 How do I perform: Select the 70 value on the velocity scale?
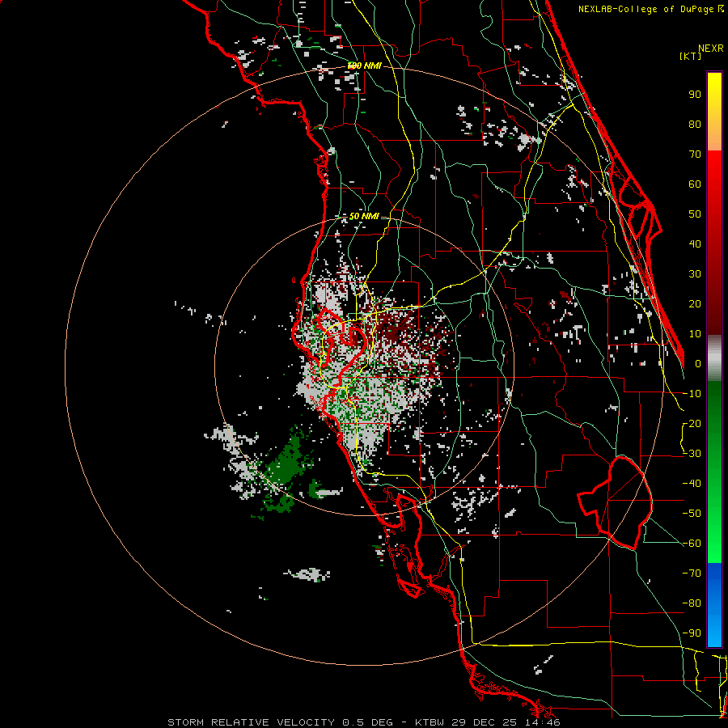pos(695,154)
